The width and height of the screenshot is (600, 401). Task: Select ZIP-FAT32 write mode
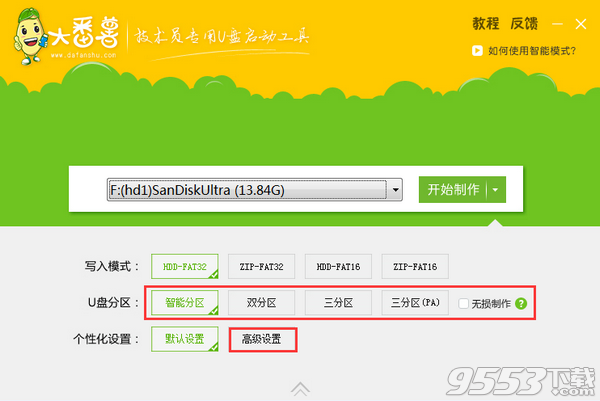261,266
